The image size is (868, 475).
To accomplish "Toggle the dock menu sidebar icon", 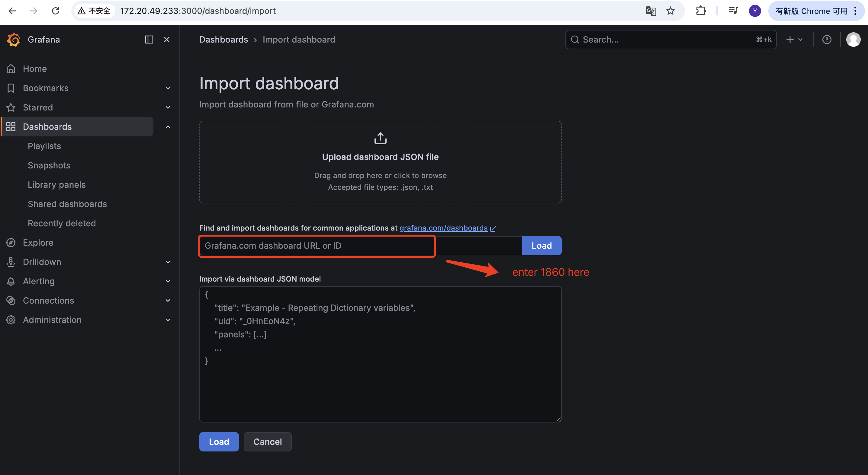I will 149,40.
